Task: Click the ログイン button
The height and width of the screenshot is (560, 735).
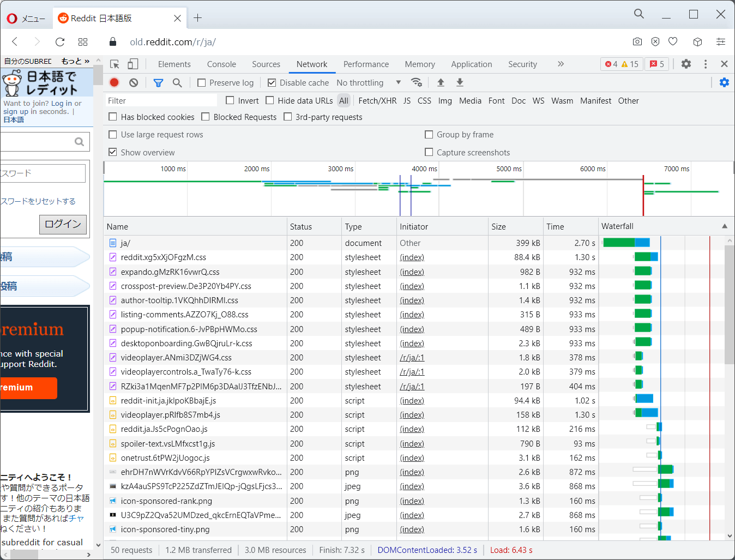Action: coord(63,224)
